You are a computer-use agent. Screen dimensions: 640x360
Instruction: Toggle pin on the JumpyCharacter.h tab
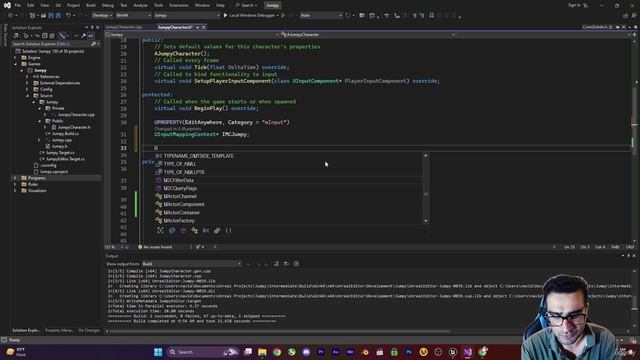pos(198,27)
